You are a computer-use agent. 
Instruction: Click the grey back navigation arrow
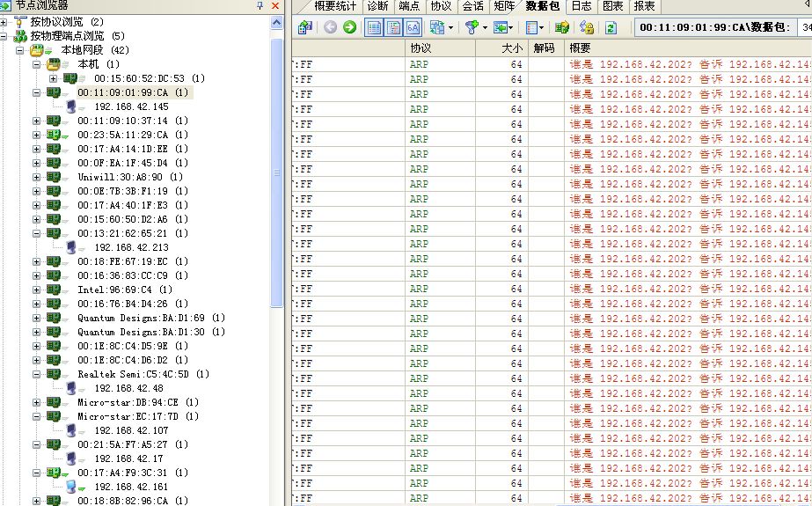pyautogui.click(x=331, y=27)
